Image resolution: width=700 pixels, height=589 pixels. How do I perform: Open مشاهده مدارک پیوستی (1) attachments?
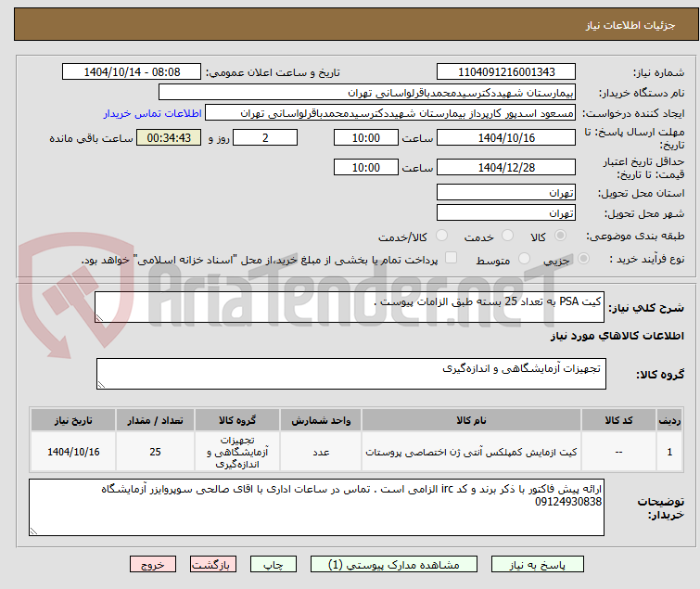pyautogui.click(x=394, y=565)
